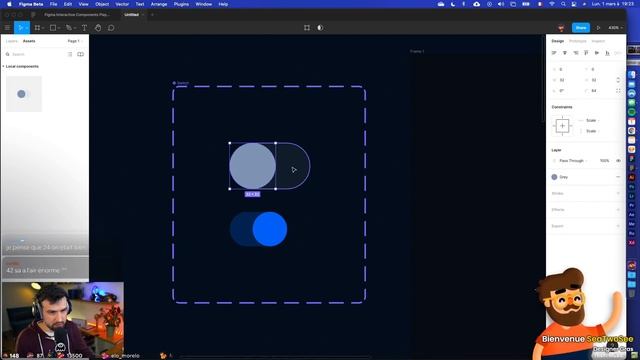Click the Adobe XD icon in the Dock
Screen dimensions: 640x360
click(632, 242)
